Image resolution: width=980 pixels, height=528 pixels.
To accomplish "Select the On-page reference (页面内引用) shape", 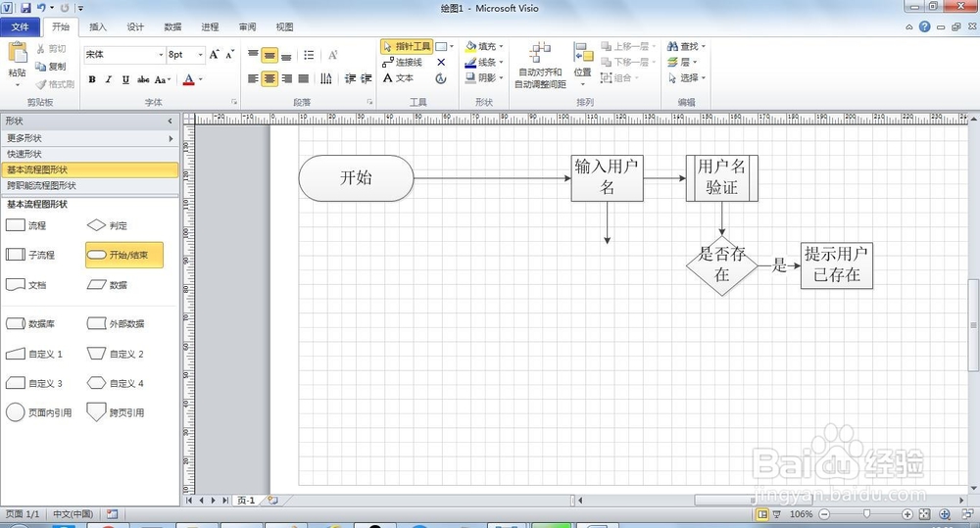I will pyautogui.click(x=39, y=412).
